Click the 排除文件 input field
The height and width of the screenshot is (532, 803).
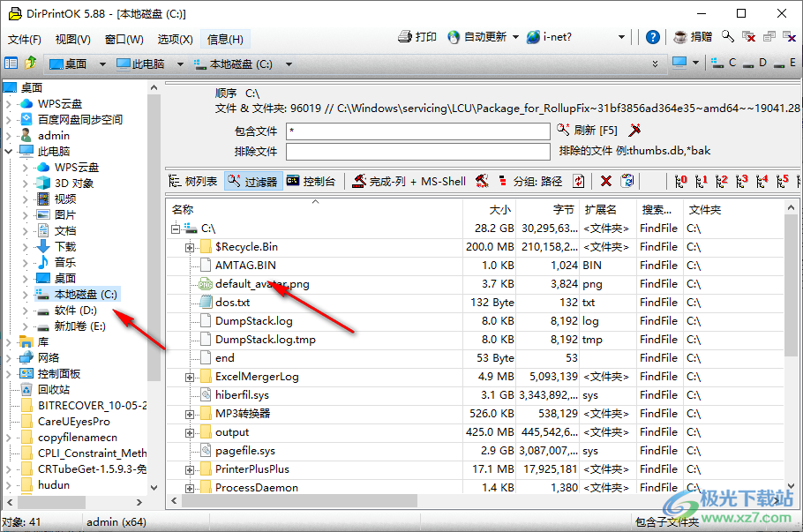pyautogui.click(x=418, y=152)
